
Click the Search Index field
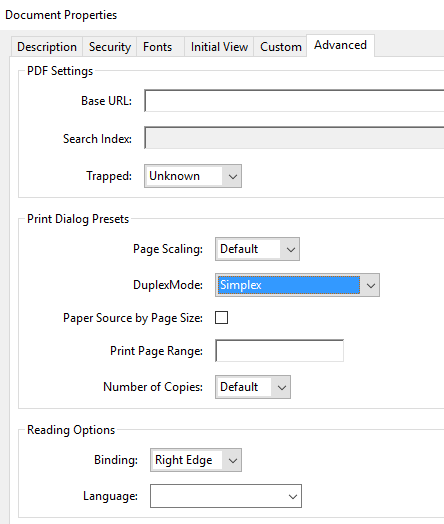[294, 138]
